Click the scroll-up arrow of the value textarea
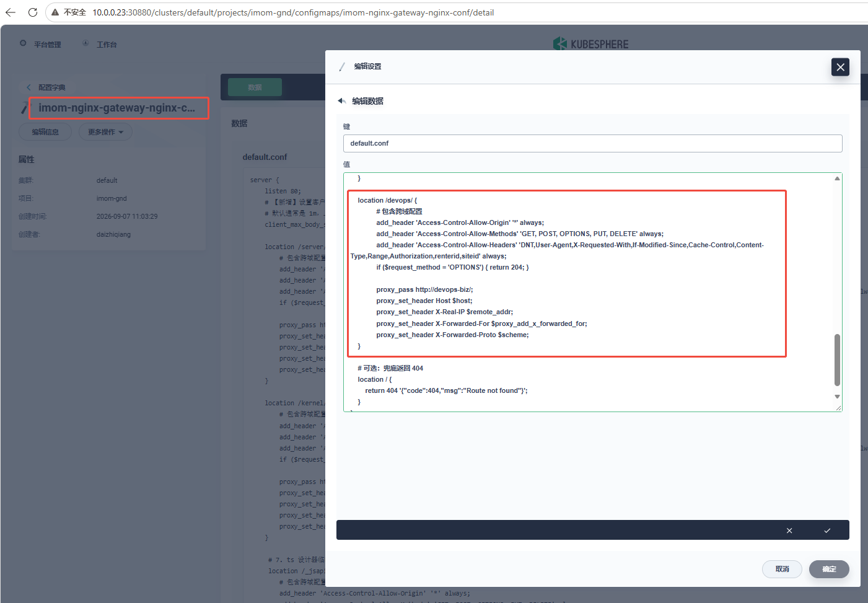 click(837, 178)
